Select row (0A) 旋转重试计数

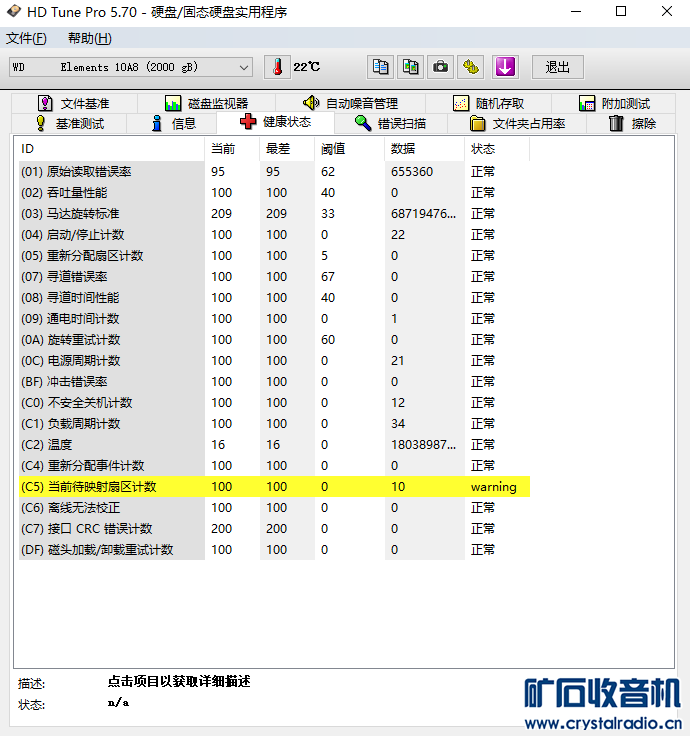pos(274,340)
